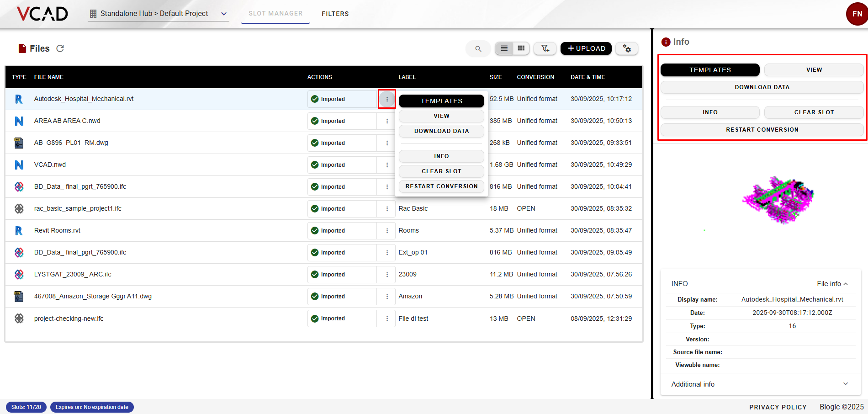Image resolution: width=868 pixels, height=414 pixels.
Task: Collapse the File info section
Action: coord(832,284)
